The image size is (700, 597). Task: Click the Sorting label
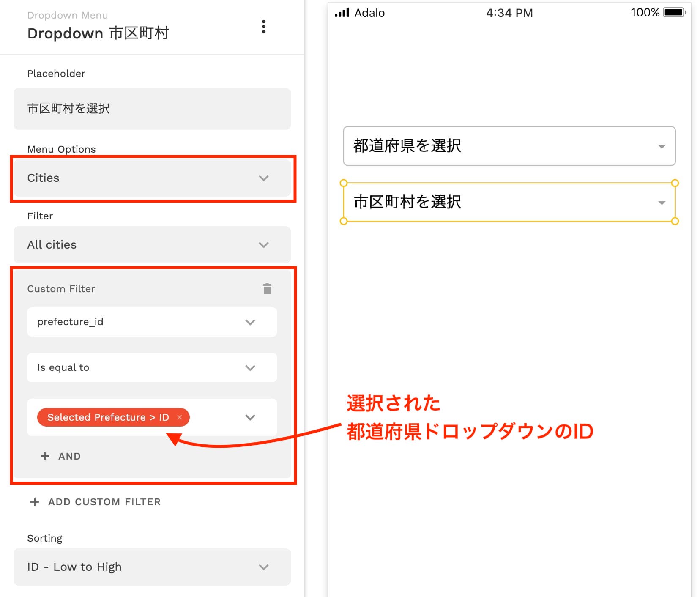pyautogui.click(x=45, y=538)
